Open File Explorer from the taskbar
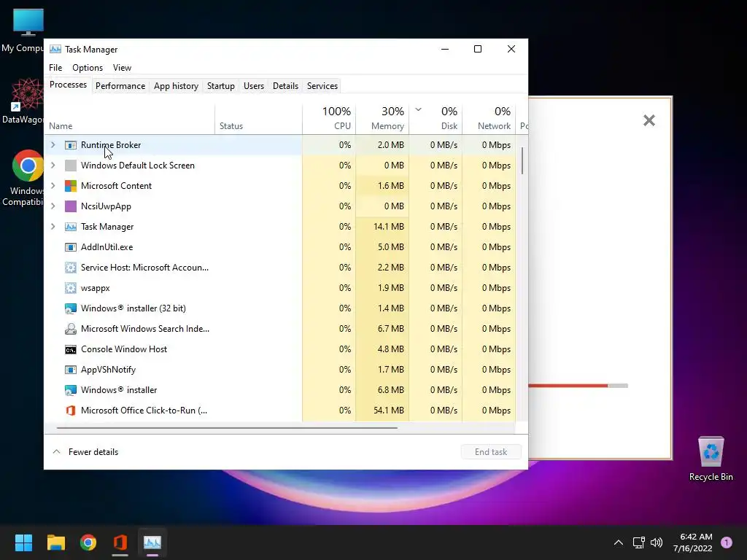 tap(55, 542)
